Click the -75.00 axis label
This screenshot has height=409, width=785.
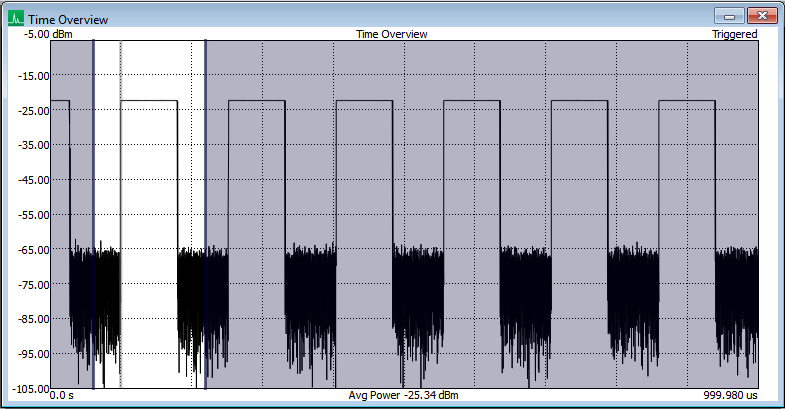(x=34, y=285)
